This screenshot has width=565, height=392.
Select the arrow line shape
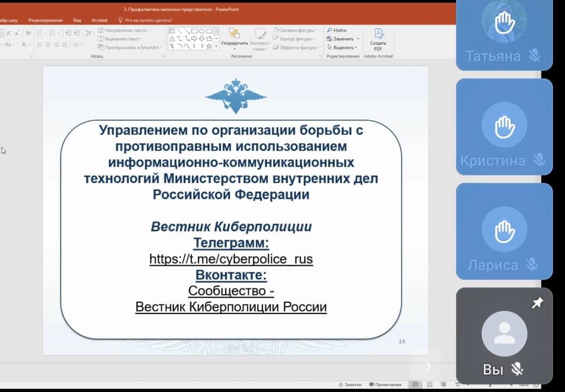coord(187,31)
